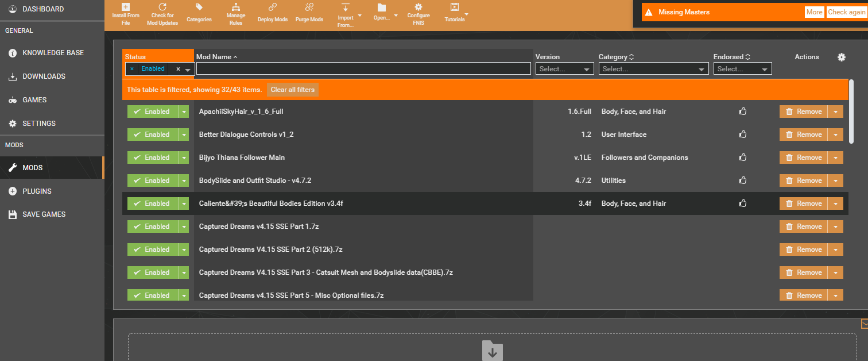Image resolution: width=868 pixels, height=361 pixels.
Task: Click the drop-zone folder download icon
Action: point(492,351)
